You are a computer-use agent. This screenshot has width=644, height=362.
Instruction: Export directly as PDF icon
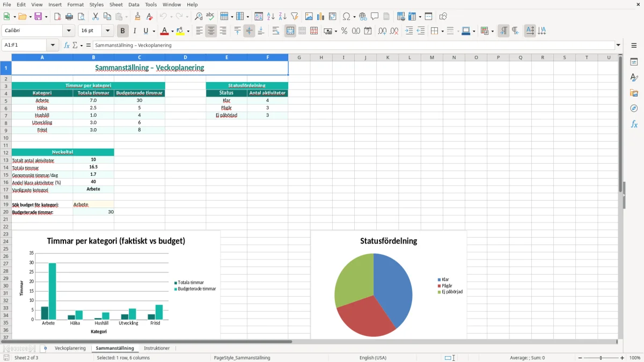point(57,17)
